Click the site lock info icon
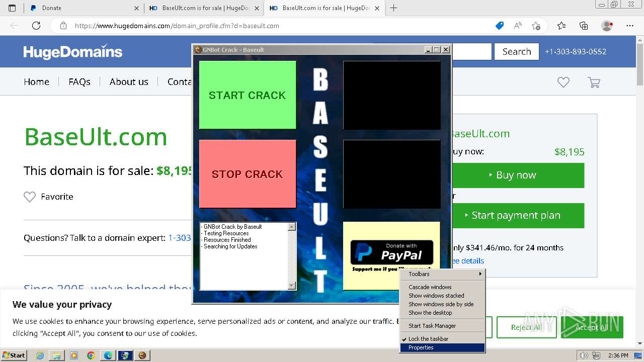 (63, 26)
